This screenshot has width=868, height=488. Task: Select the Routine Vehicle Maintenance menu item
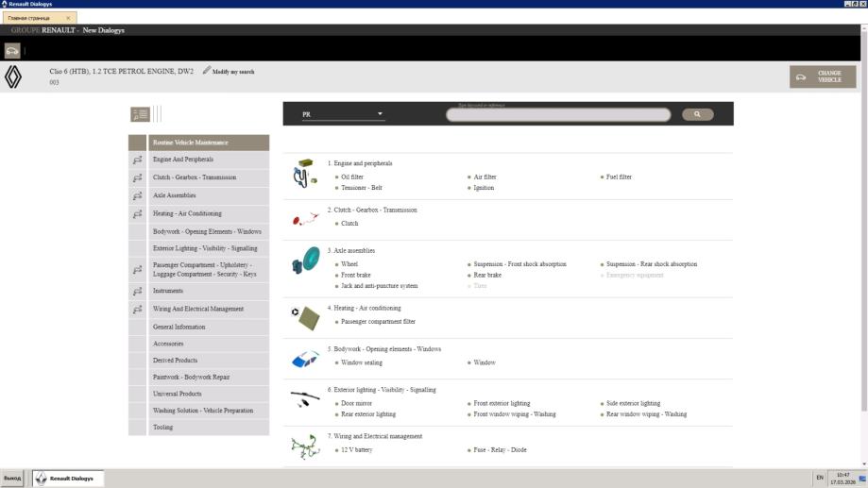click(209, 143)
